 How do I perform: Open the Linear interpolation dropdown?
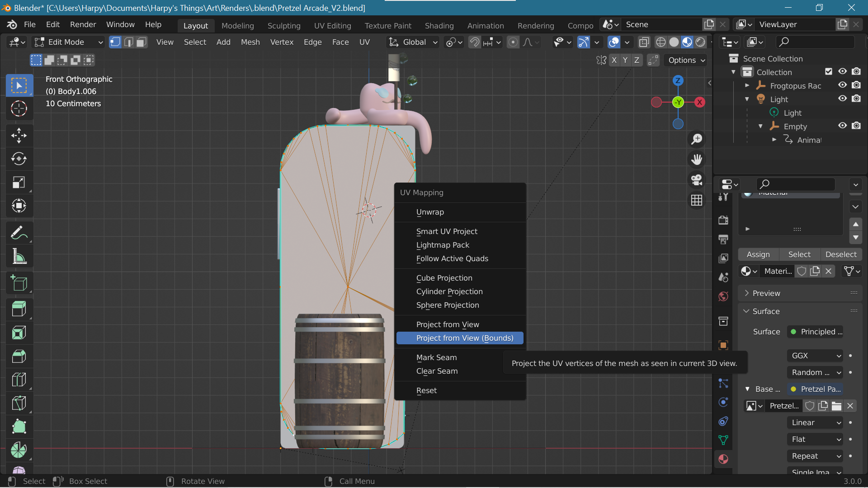tap(816, 422)
